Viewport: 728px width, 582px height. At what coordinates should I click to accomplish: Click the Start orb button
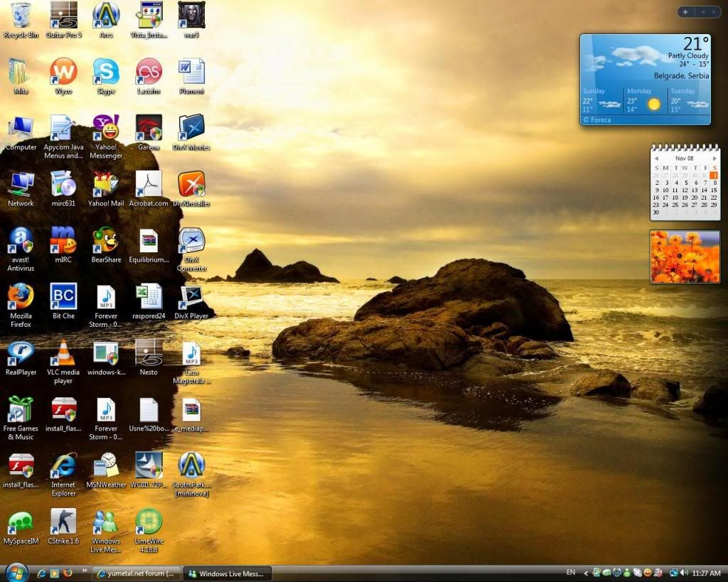coord(16,572)
